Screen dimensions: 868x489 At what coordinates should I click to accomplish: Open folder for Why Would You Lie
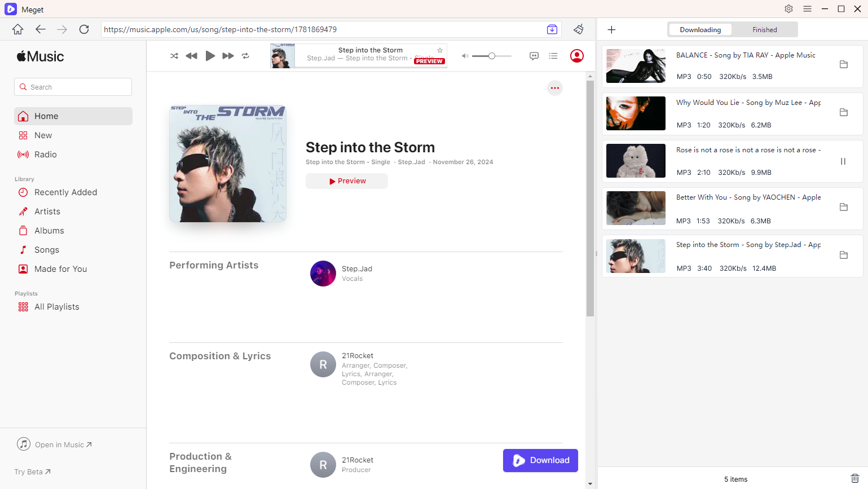844,112
